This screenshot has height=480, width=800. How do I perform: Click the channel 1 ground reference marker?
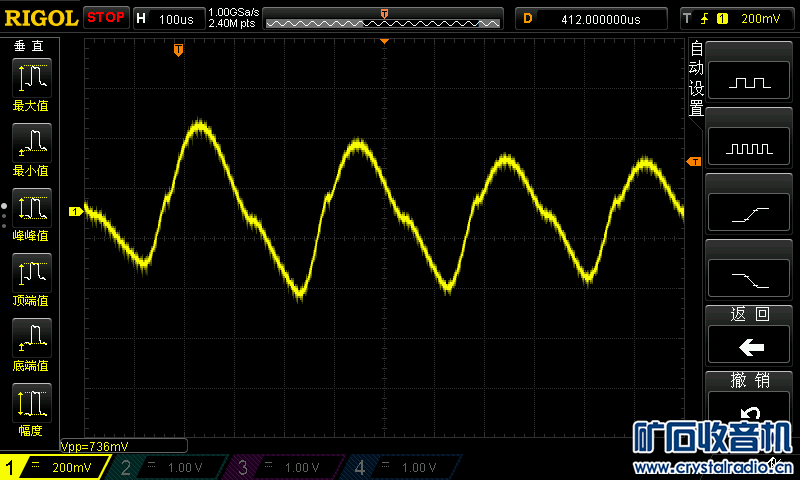coord(76,211)
